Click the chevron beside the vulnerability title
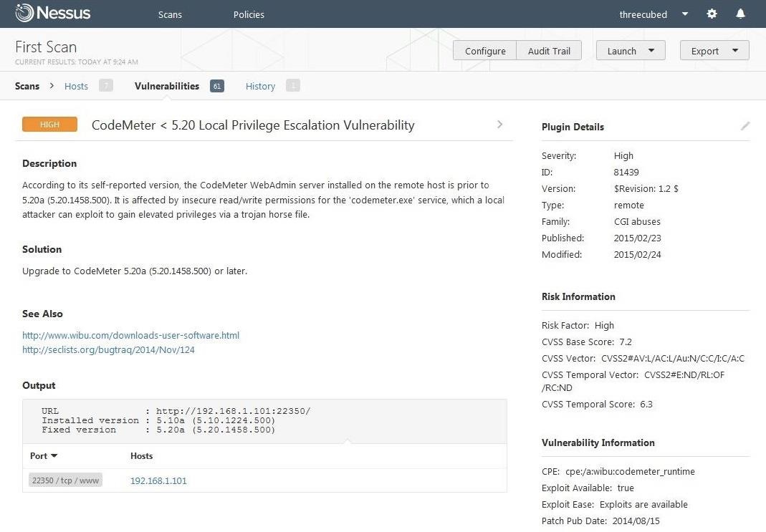This screenshot has height=532, width=766. coord(499,124)
